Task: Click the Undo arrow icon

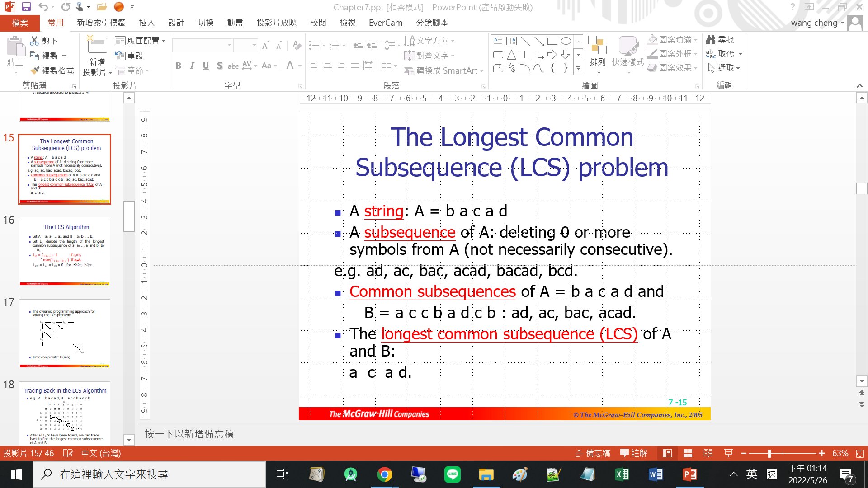Action: [43, 7]
